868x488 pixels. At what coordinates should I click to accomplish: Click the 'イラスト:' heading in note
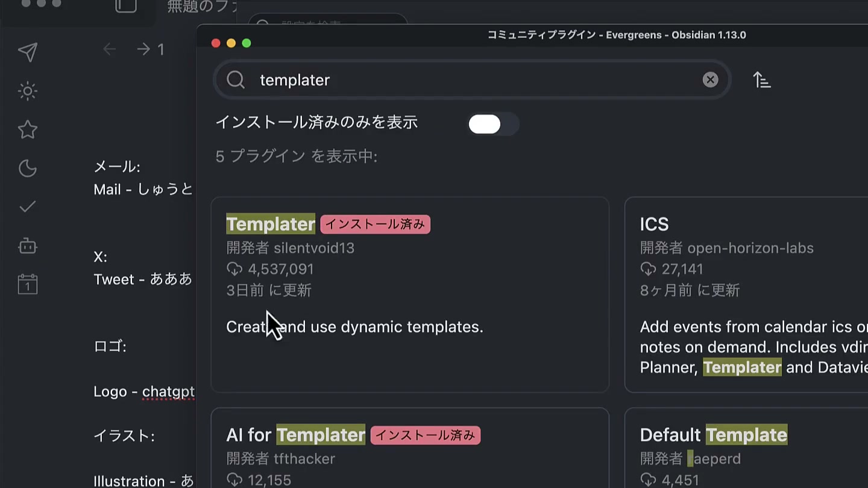(124, 436)
